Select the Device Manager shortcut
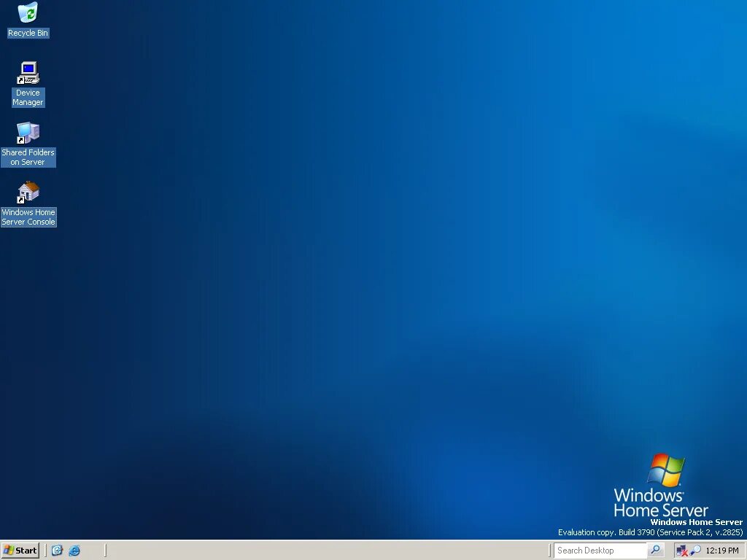This screenshot has width=747, height=560. pyautogui.click(x=28, y=84)
